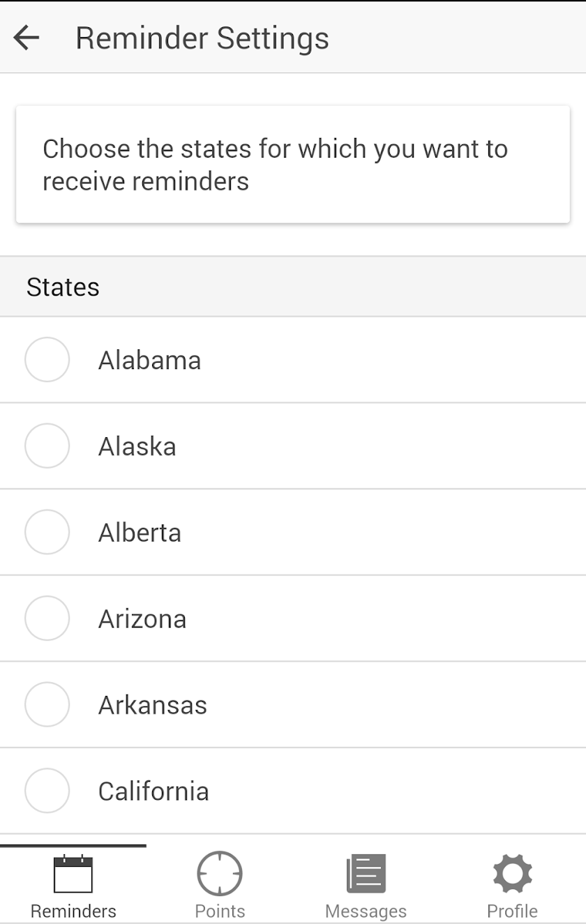Image resolution: width=586 pixels, height=924 pixels.
Task: Choose the Alabama state name
Action: [149, 361]
